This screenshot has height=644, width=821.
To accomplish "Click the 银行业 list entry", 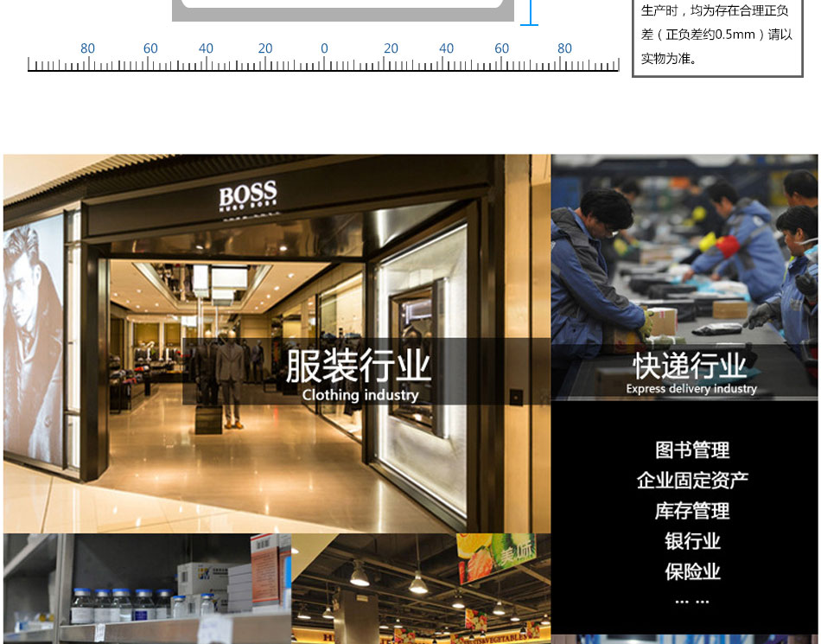I will click(692, 541).
